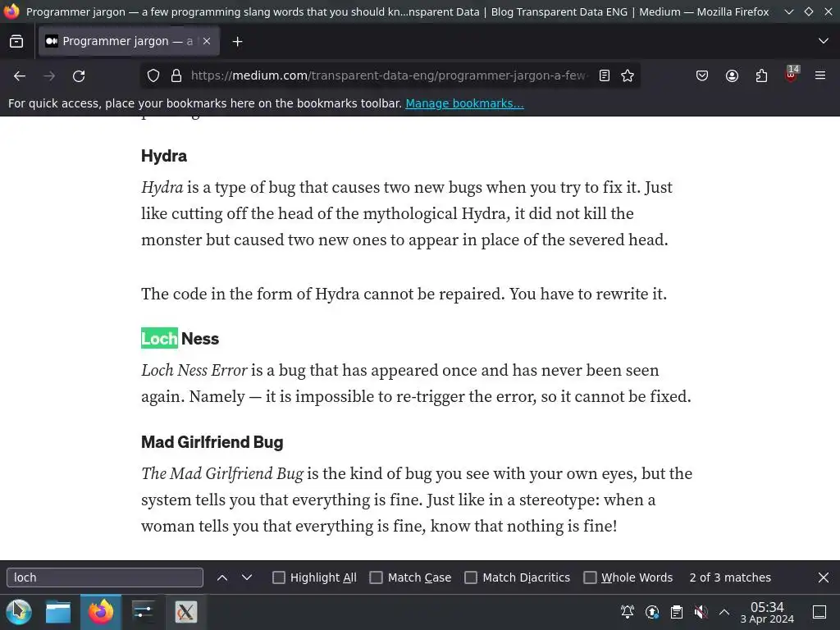Screen dimensions: 840x630
Task: Enable Whole Words checkbox
Action: click(x=590, y=577)
